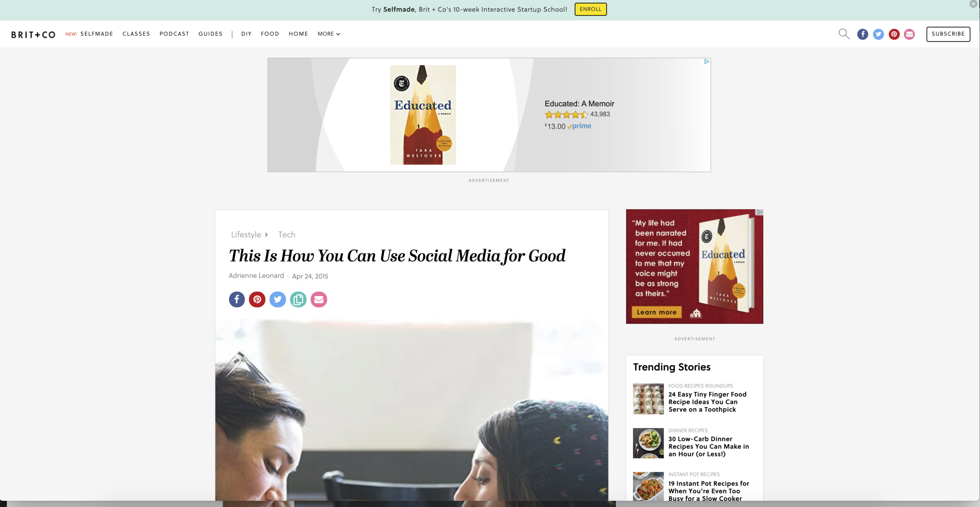Open Lifestyle breadcrumb link
The width and height of the screenshot is (980, 507).
246,234
